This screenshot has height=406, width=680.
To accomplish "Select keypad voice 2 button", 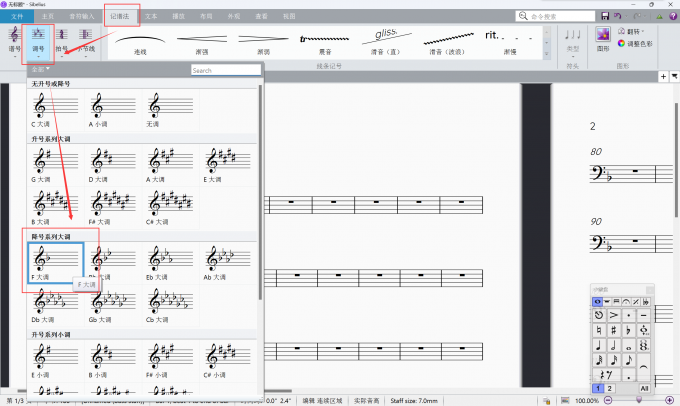I will pos(609,388).
